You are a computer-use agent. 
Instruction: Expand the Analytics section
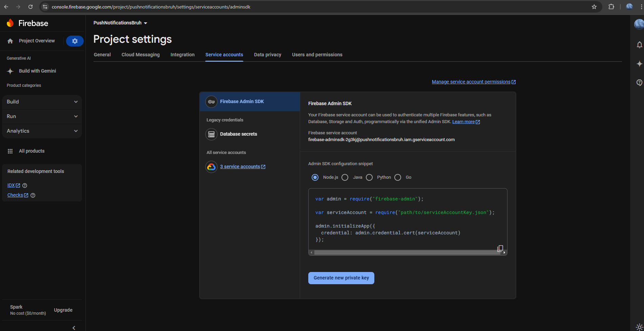coord(42,131)
